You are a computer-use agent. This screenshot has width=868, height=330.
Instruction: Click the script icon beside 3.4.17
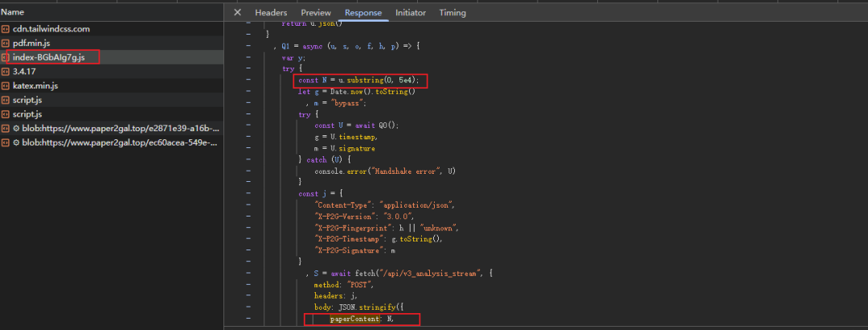[x=6, y=72]
